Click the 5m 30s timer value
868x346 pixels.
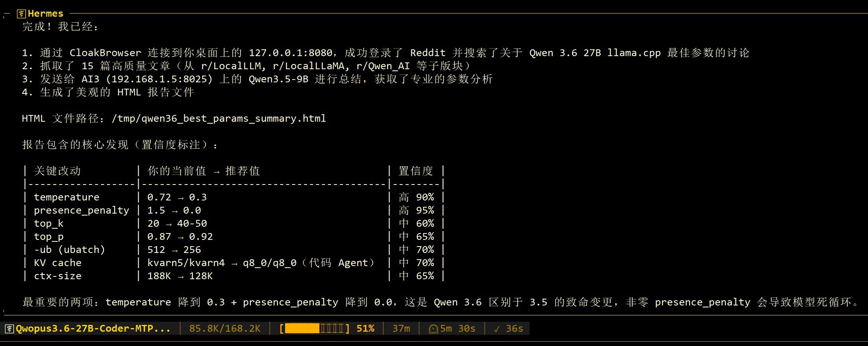pos(457,329)
